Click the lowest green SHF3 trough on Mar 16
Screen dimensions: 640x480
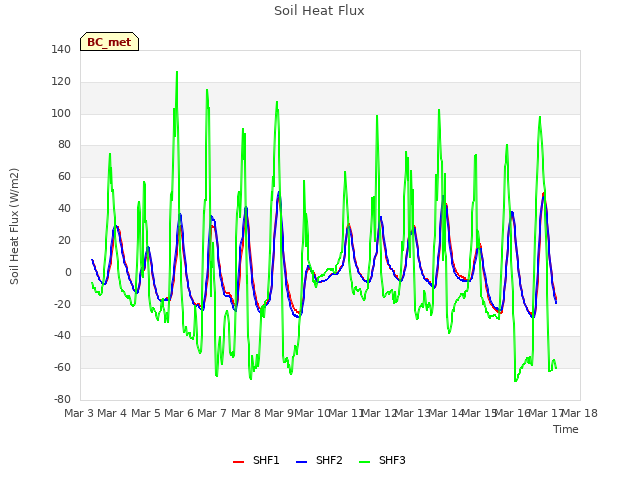tap(516, 381)
